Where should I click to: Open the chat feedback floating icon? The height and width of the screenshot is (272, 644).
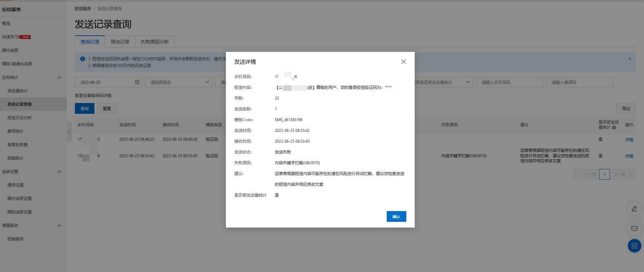(x=634, y=229)
